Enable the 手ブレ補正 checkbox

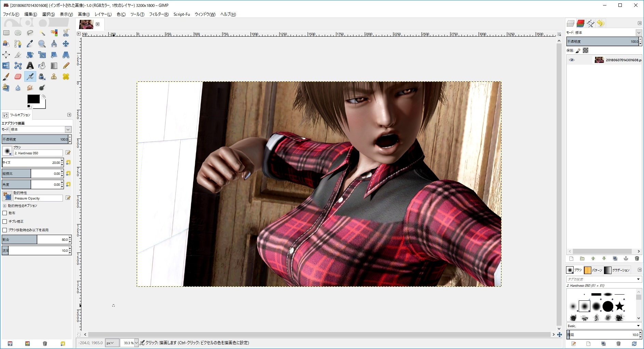[x=5, y=222]
